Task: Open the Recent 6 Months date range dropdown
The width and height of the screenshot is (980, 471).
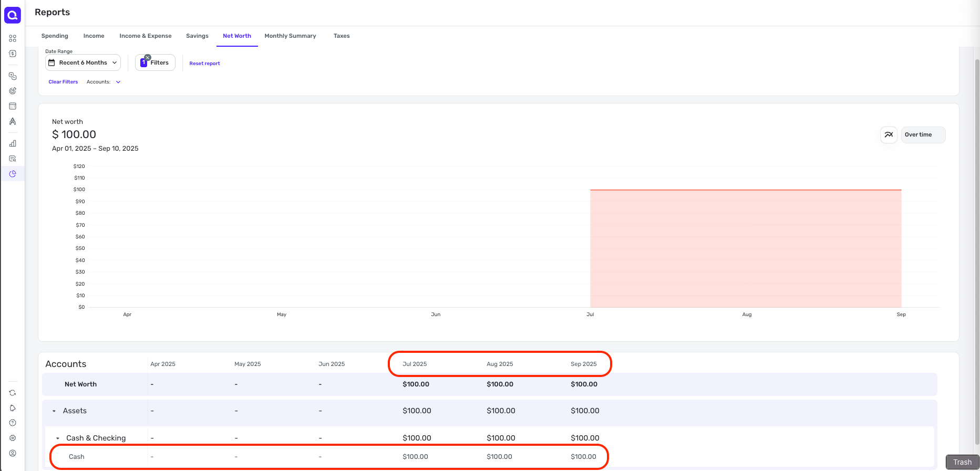Action: pos(83,62)
